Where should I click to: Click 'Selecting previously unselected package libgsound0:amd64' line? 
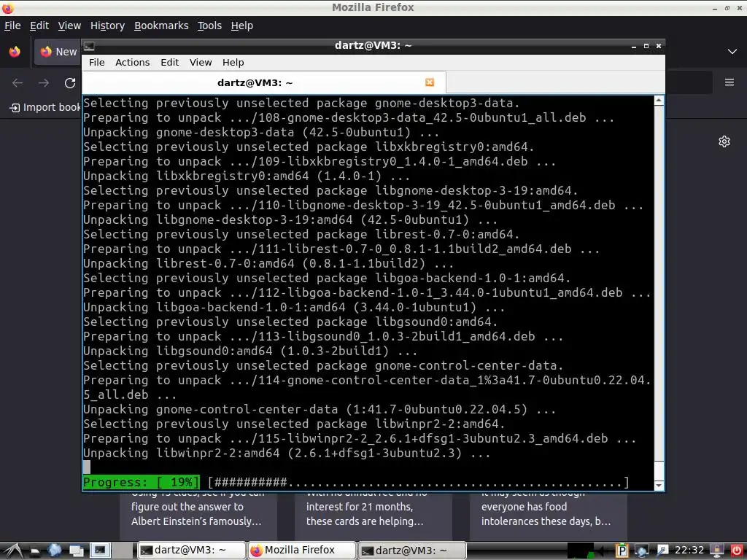pos(290,322)
